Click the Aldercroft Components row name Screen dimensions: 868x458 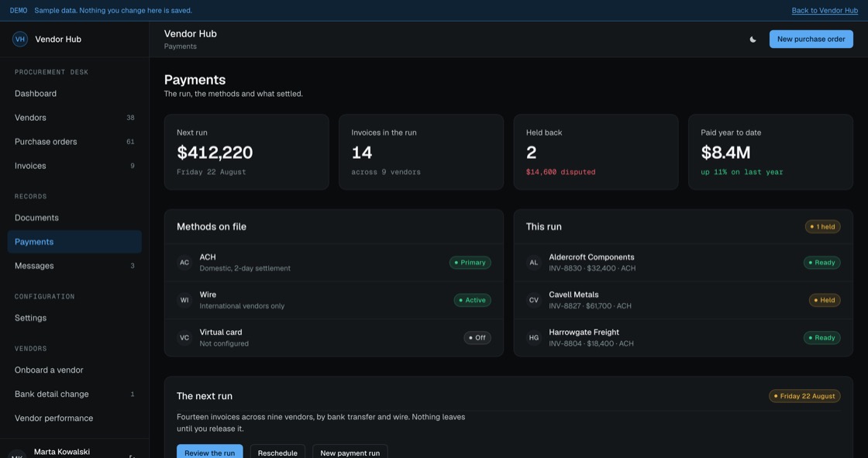point(592,257)
